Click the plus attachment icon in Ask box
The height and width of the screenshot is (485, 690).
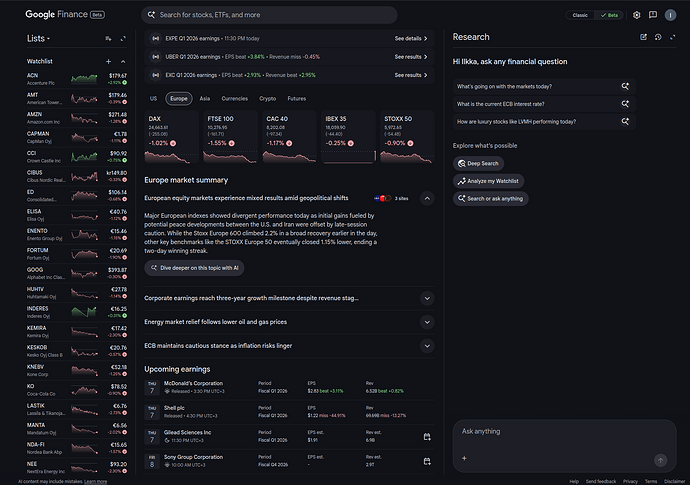pos(464,458)
